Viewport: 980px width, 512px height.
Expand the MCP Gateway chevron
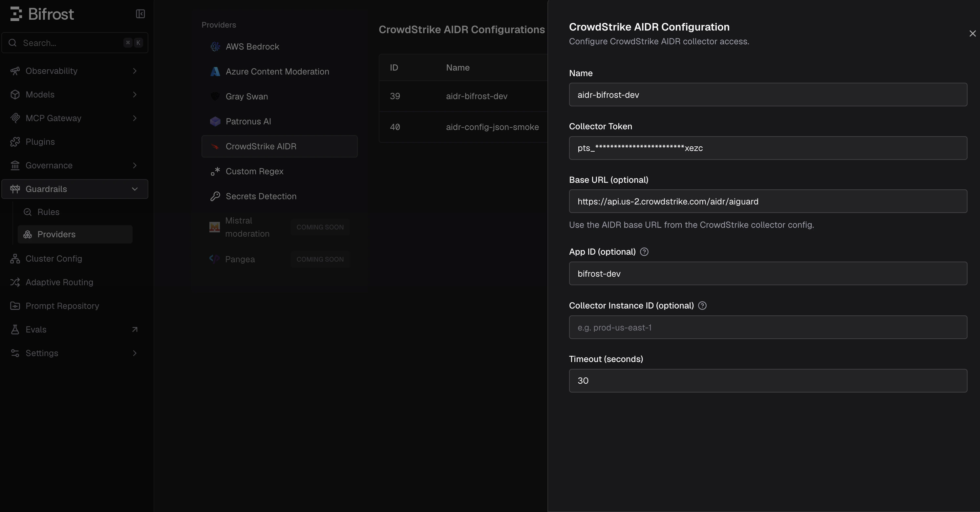pyautogui.click(x=135, y=118)
